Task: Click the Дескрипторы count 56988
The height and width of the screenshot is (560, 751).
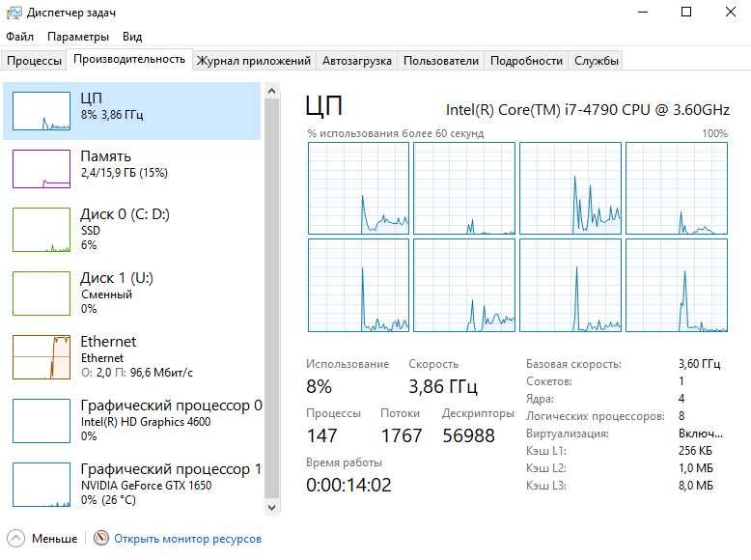Action: pyautogui.click(x=468, y=435)
